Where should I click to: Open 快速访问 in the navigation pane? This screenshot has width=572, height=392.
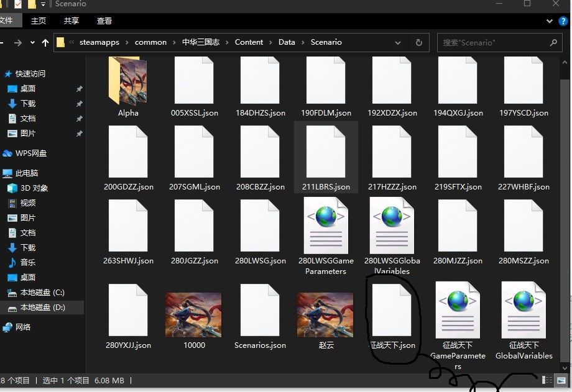[24, 74]
